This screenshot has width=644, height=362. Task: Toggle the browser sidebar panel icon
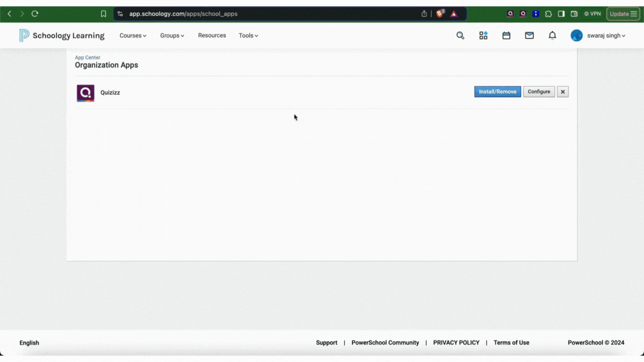point(561,13)
